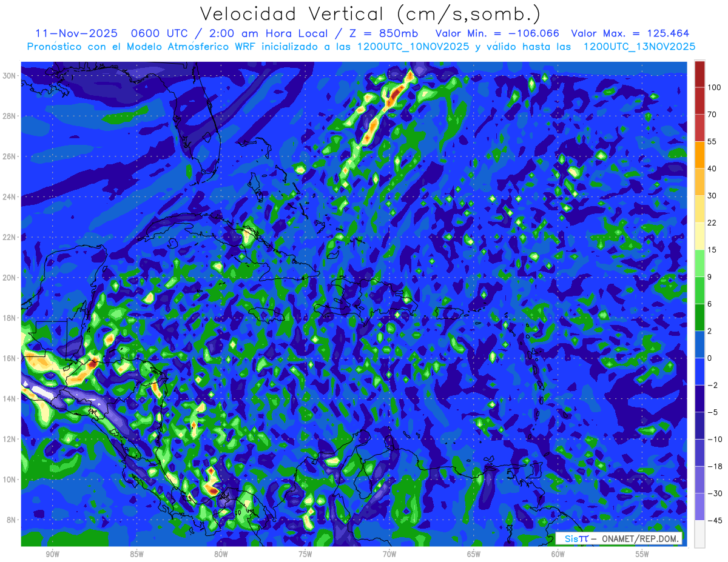The width and height of the screenshot is (728, 562).
Task: Select the blue swatch between -2 and 0
Action: [699, 372]
